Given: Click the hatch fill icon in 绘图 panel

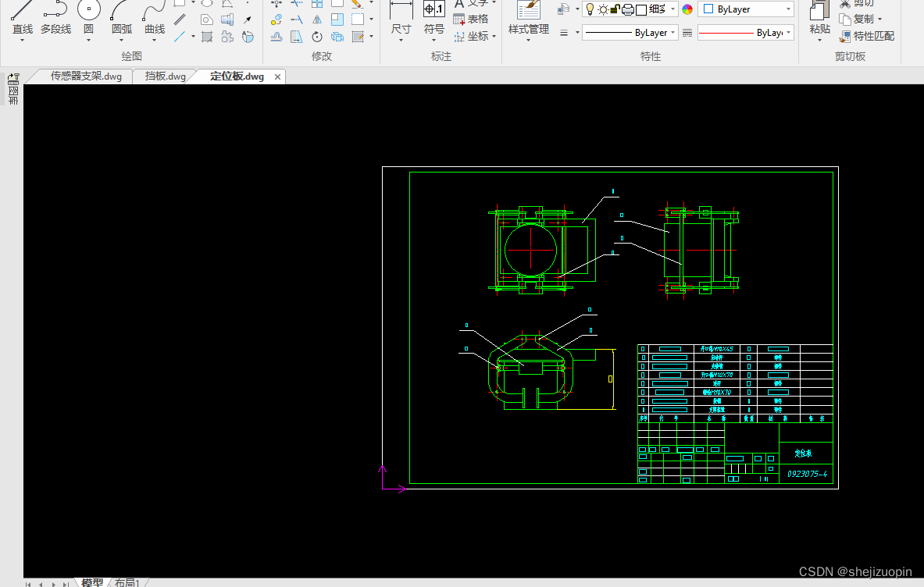Looking at the screenshot, I should [207, 37].
